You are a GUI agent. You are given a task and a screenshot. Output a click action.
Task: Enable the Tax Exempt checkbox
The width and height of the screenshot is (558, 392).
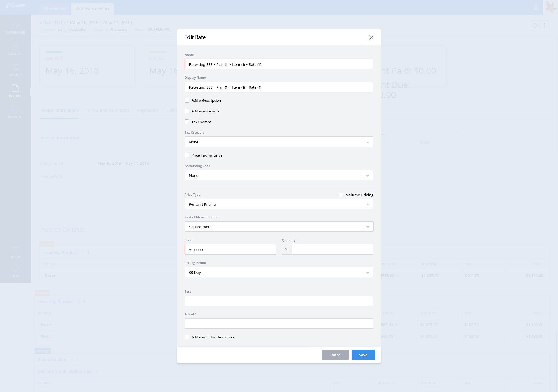[x=187, y=122]
